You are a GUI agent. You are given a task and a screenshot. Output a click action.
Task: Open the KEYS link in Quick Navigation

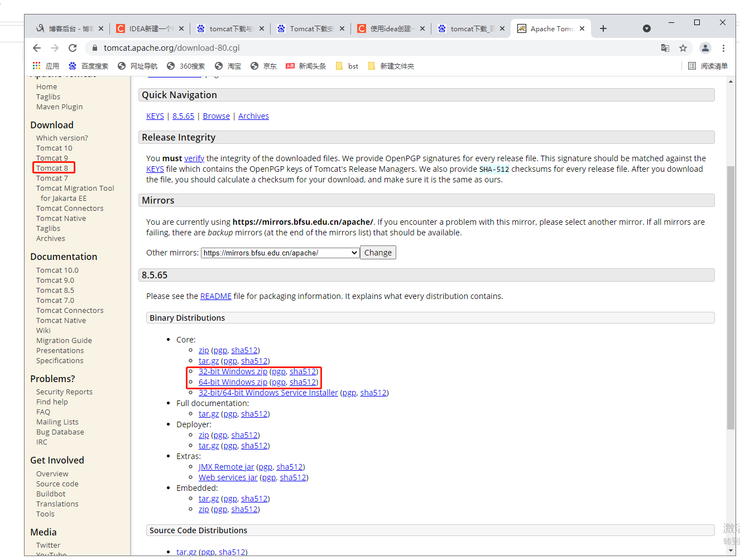[155, 116]
